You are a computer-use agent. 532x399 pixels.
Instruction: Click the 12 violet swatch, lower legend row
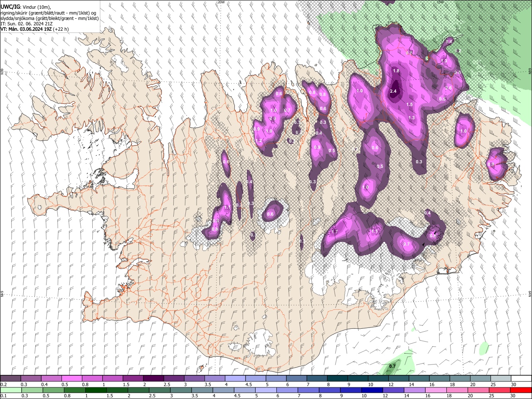tap(393, 390)
